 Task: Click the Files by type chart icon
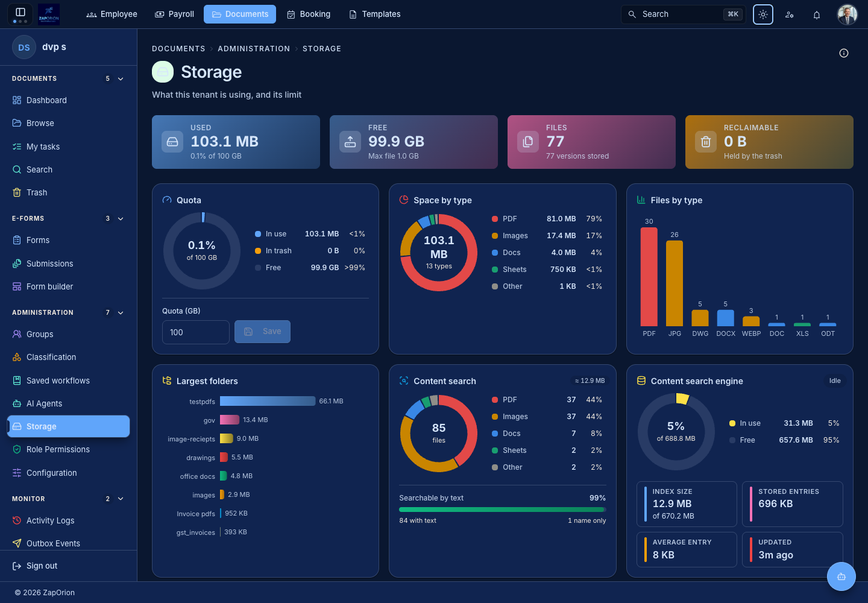(641, 200)
